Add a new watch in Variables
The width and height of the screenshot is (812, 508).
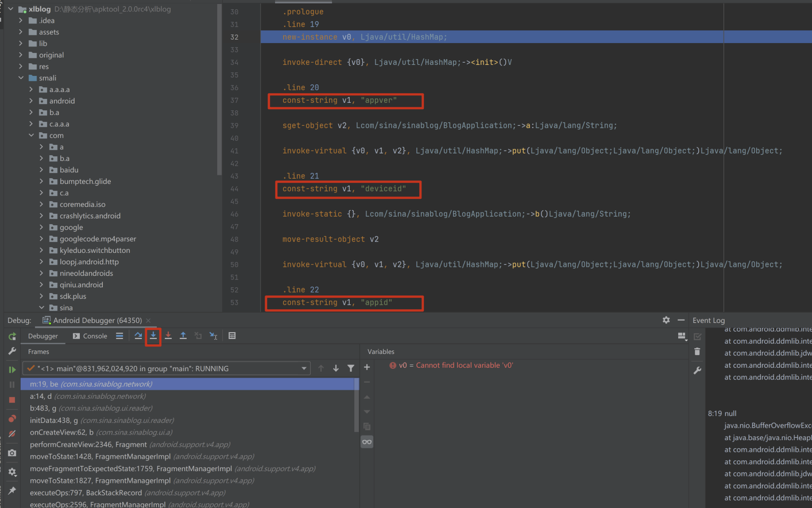coord(367,367)
